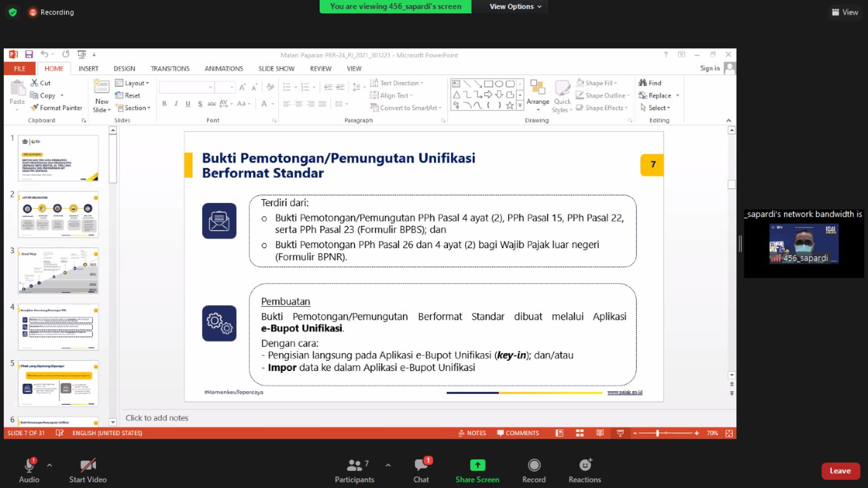Expand audio options arrow next to Audio
This screenshot has height=488, width=868.
49,465
